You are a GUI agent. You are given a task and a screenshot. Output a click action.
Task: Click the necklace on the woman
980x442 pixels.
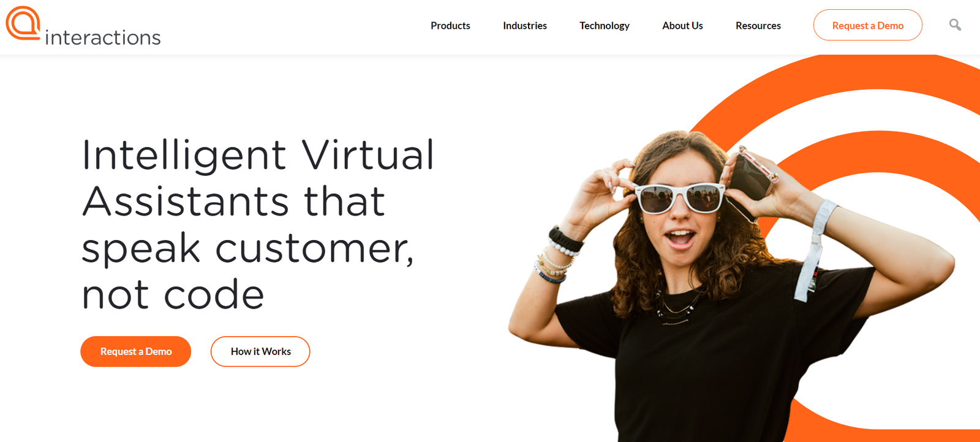coord(677,307)
